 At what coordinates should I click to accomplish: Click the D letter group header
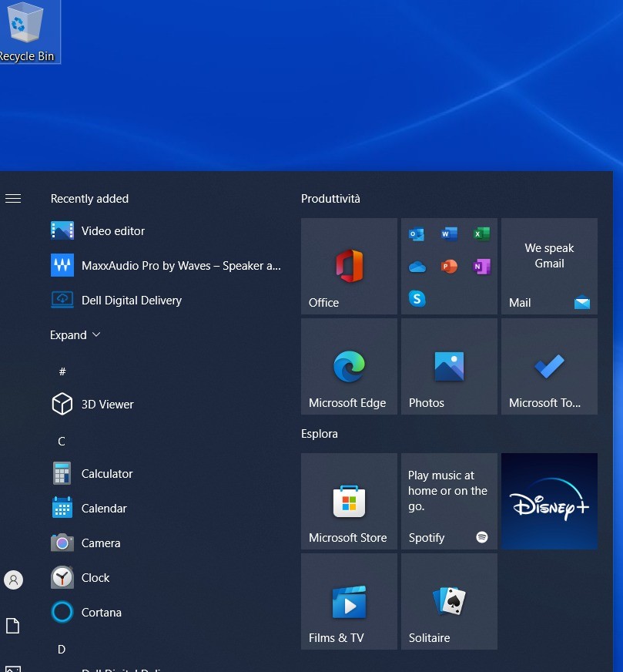pos(62,650)
